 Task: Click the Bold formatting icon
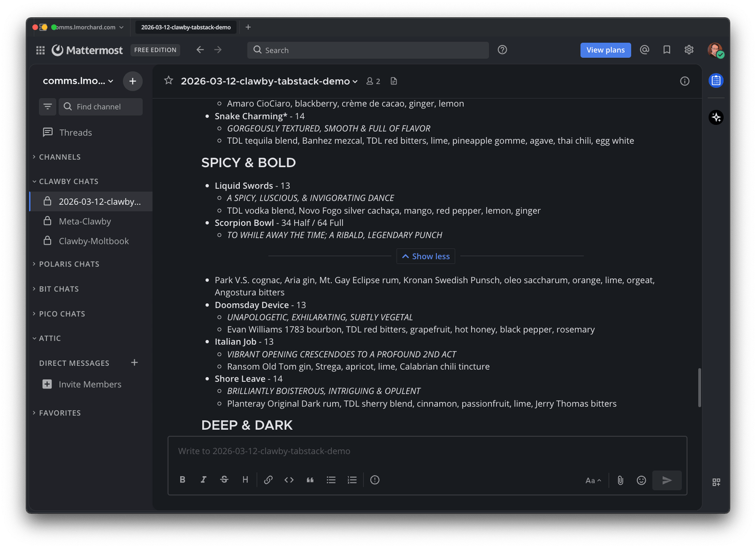pos(183,480)
